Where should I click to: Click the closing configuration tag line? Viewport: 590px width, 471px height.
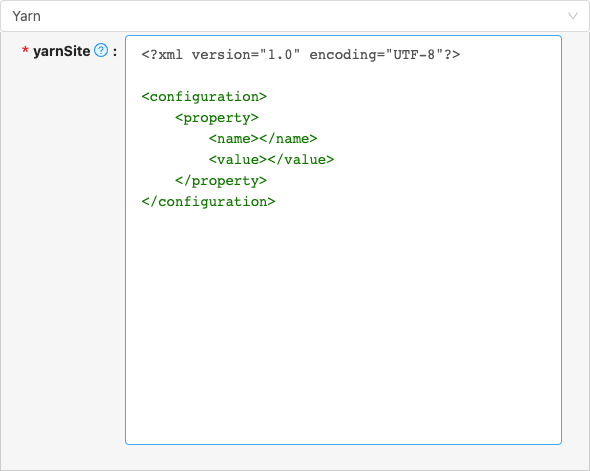pyautogui.click(x=208, y=202)
